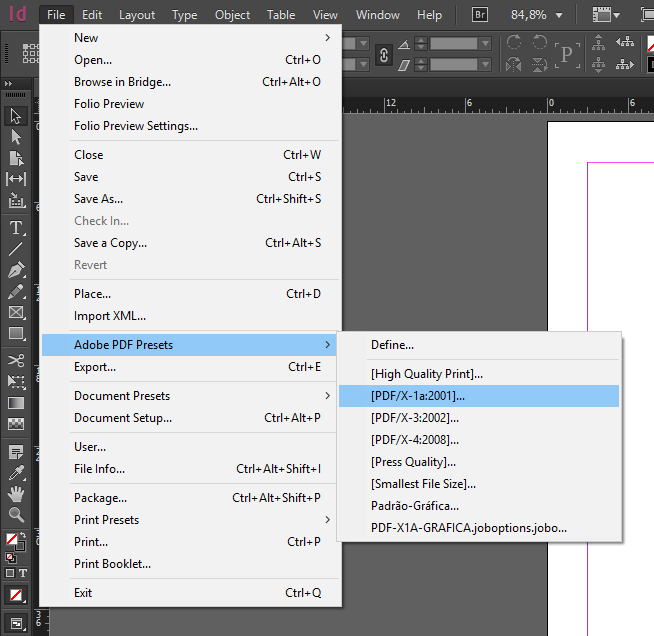The image size is (654, 636).
Task: Select the Line tool
Action: (16, 249)
